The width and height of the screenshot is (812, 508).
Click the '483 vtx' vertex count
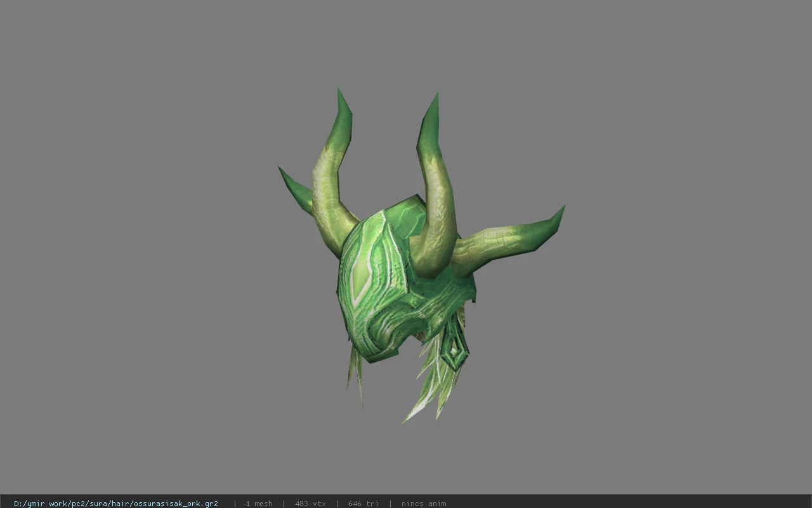tap(310, 504)
